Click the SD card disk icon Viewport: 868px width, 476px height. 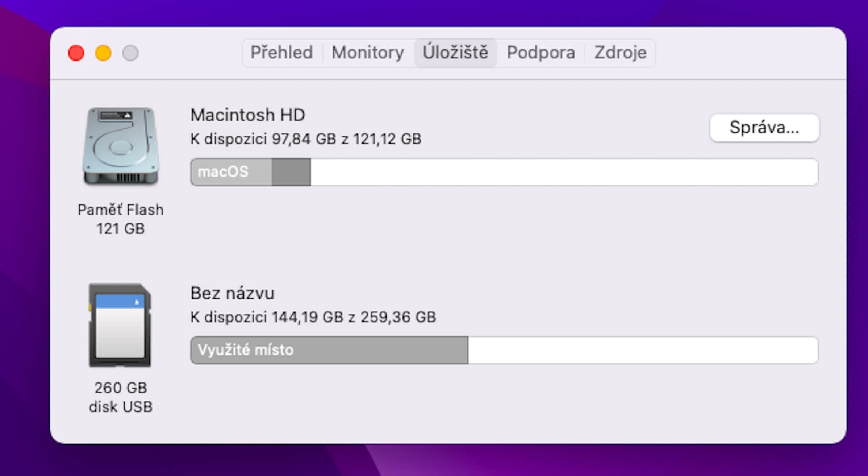click(x=120, y=325)
